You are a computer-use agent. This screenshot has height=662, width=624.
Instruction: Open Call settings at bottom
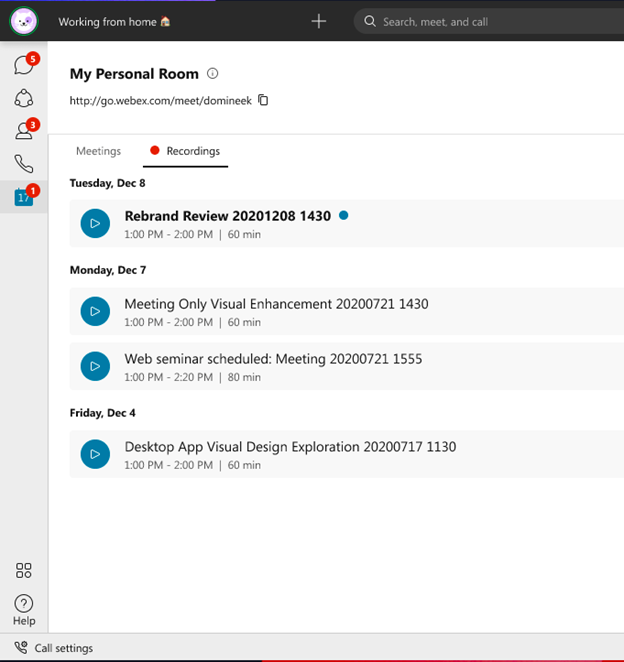pos(55,648)
